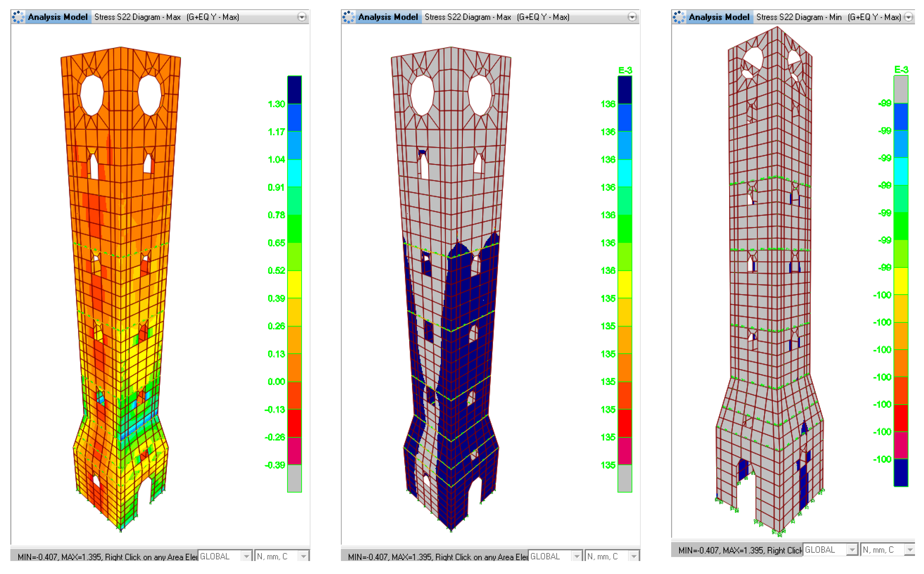This screenshot has width=924, height=574.
Task: Click the magenta swatch above -0.39 in the left legend
Action: tap(295, 451)
